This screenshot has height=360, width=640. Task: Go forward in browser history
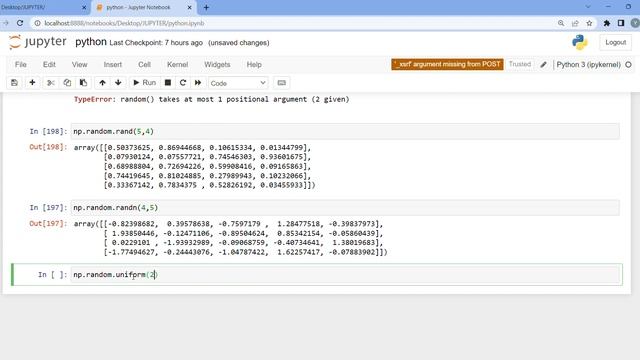pyautogui.click(x=5, y=23)
